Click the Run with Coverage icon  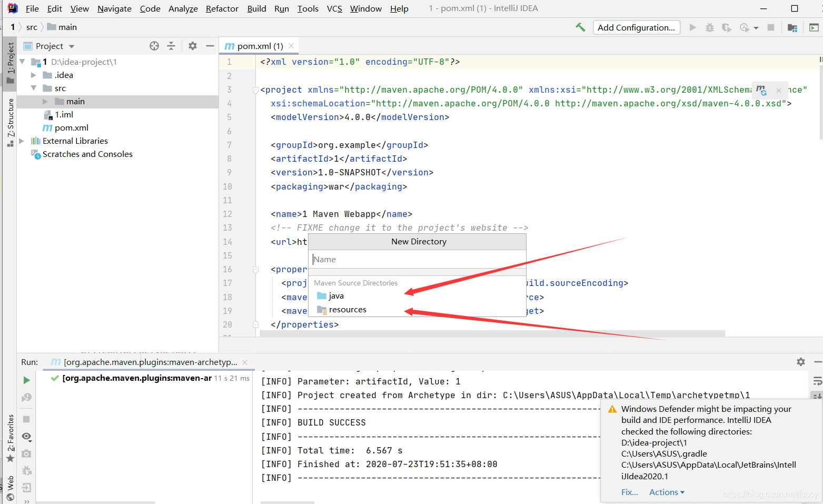[727, 27]
